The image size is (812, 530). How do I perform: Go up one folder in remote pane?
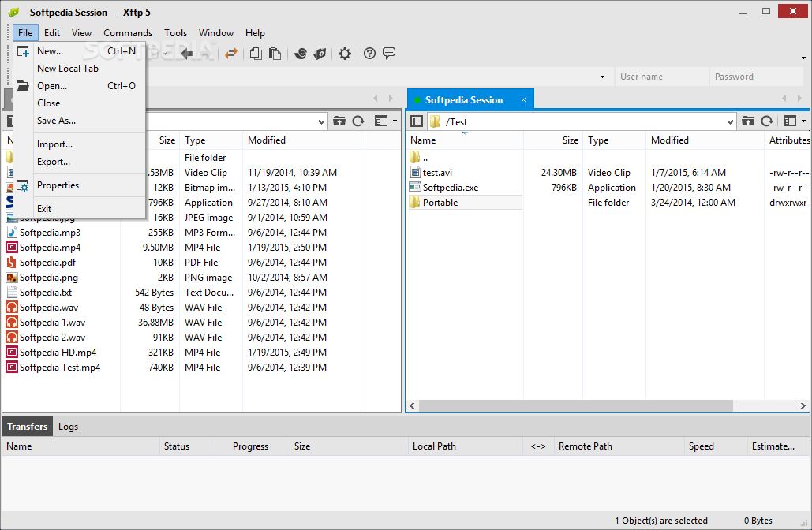tap(748, 121)
